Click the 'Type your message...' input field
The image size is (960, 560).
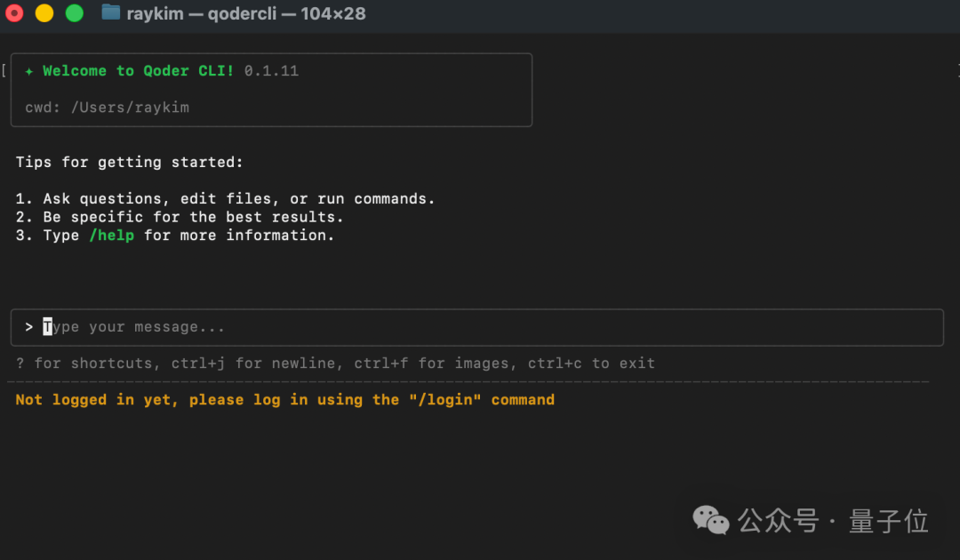[x=356, y=327]
